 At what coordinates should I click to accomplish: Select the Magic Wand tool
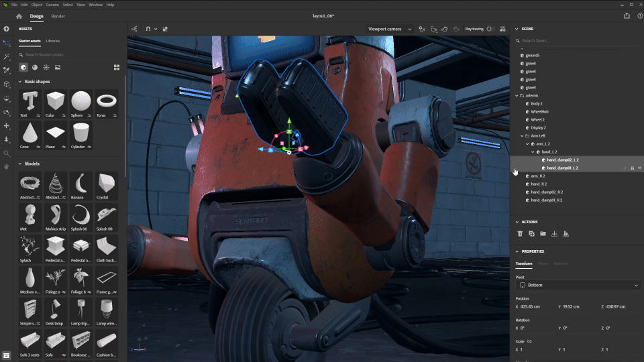point(6,56)
